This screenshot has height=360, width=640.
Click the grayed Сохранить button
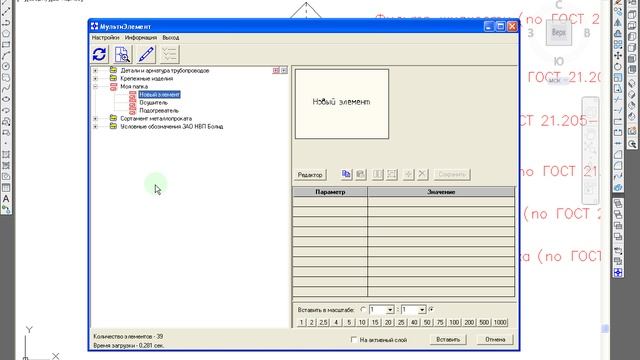coord(452,175)
